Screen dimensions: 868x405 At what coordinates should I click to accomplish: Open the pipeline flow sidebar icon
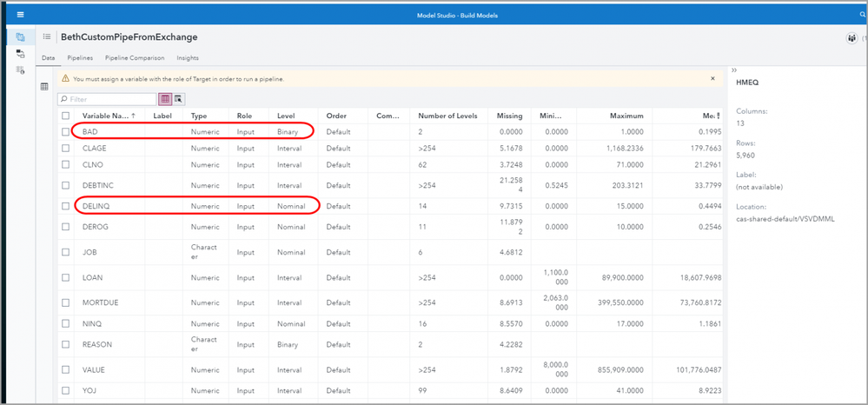click(x=20, y=54)
